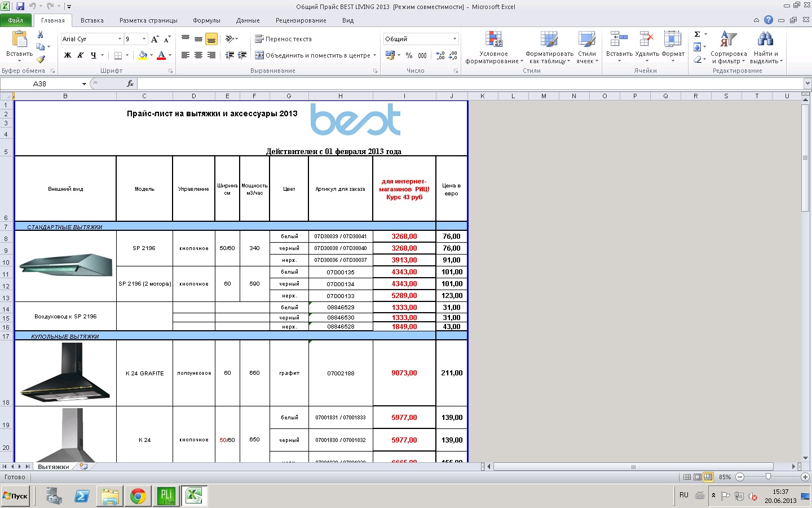
Task: Align text left
Action: (186, 55)
